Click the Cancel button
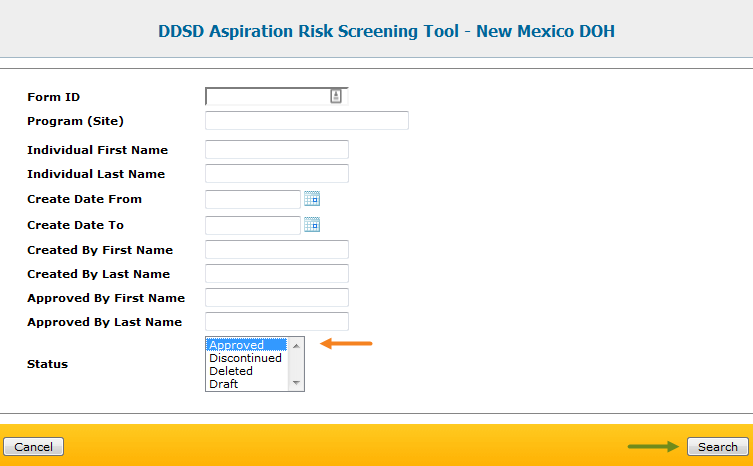This screenshot has width=753, height=466. [x=33, y=446]
